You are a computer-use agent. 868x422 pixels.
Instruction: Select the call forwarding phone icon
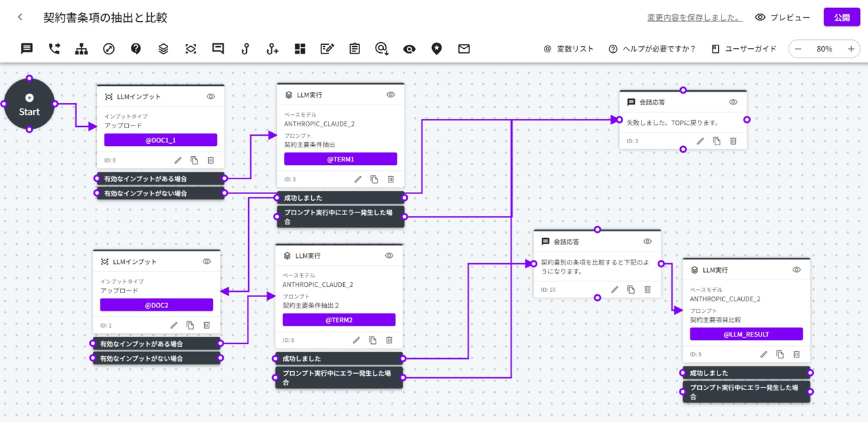tap(54, 49)
